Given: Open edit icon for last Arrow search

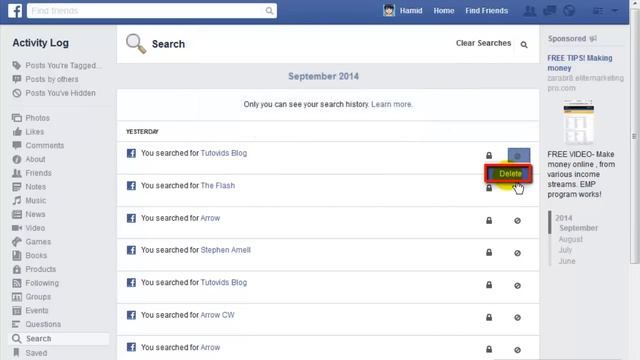Looking at the screenshot, I should coord(518,350).
